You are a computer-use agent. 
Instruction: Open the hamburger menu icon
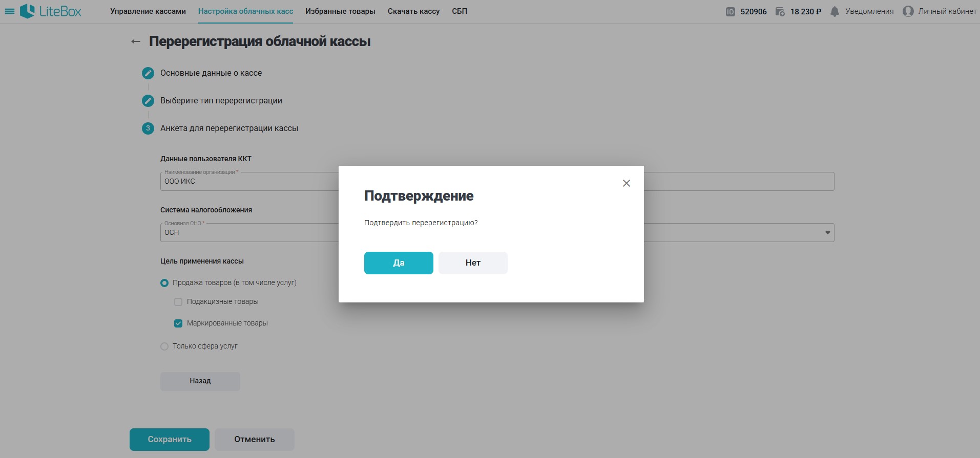click(x=9, y=11)
